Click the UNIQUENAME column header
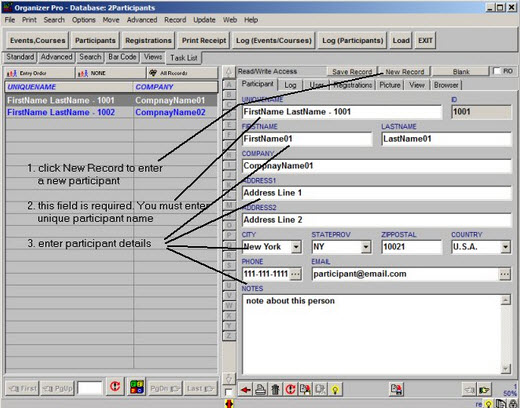The width and height of the screenshot is (520, 408). click(x=69, y=87)
